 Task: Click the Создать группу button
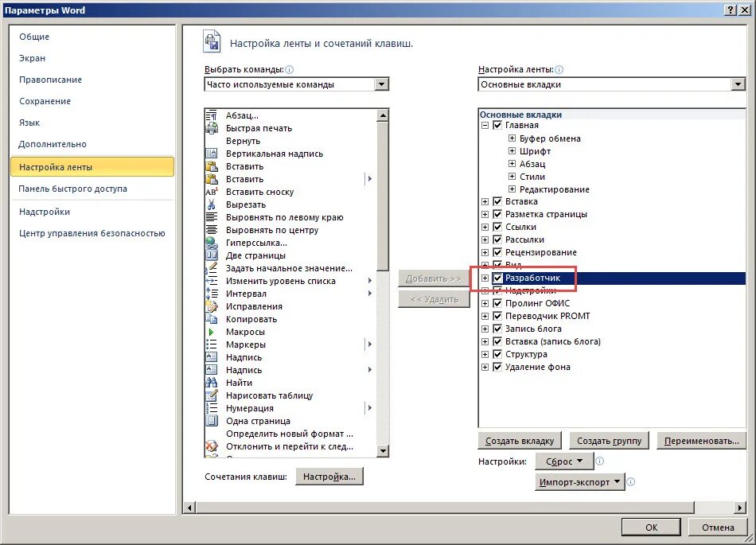[x=610, y=441]
